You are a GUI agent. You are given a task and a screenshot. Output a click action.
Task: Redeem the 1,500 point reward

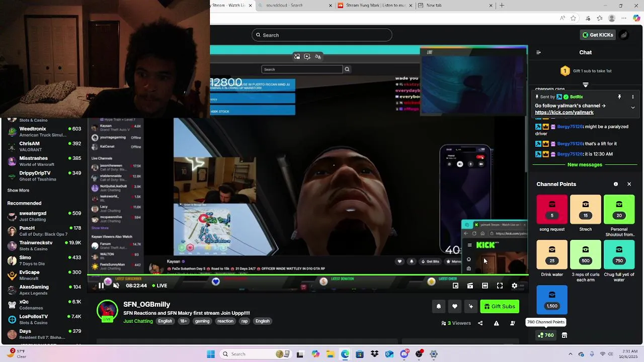coord(552,300)
